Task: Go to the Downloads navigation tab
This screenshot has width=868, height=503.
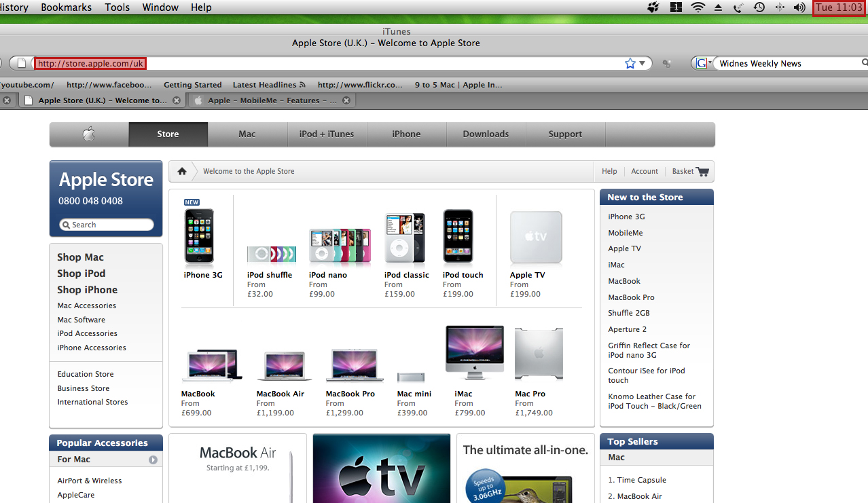Action: 486,134
